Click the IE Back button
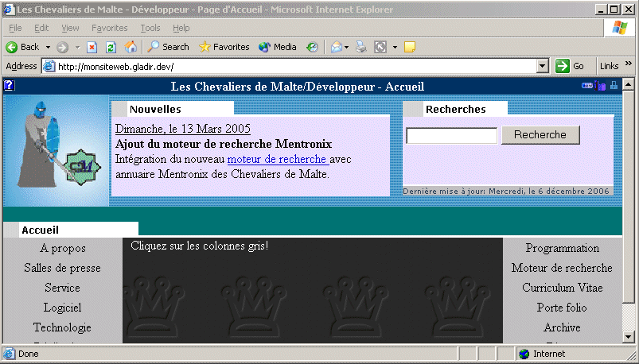The image size is (639, 364). tap(22, 47)
